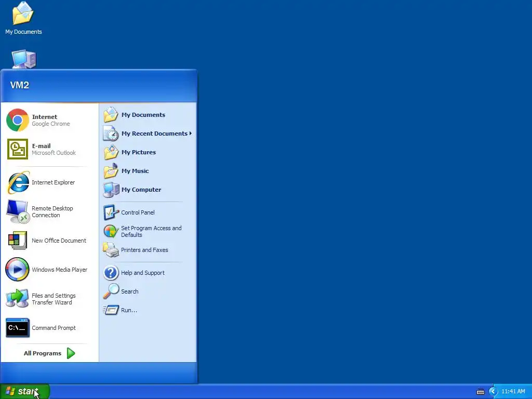
Task: Click Help and Support label
Action: click(142, 273)
